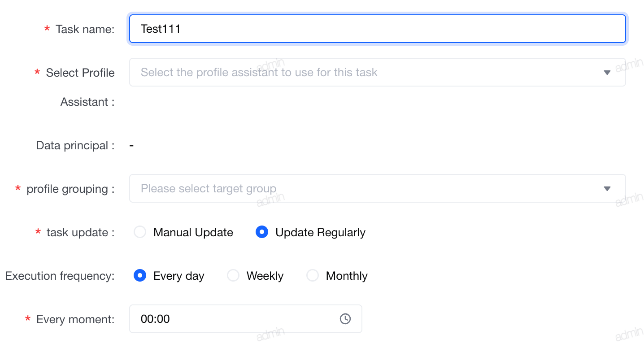Click the Data principal dash value
The width and height of the screenshot is (644, 356).
point(131,145)
